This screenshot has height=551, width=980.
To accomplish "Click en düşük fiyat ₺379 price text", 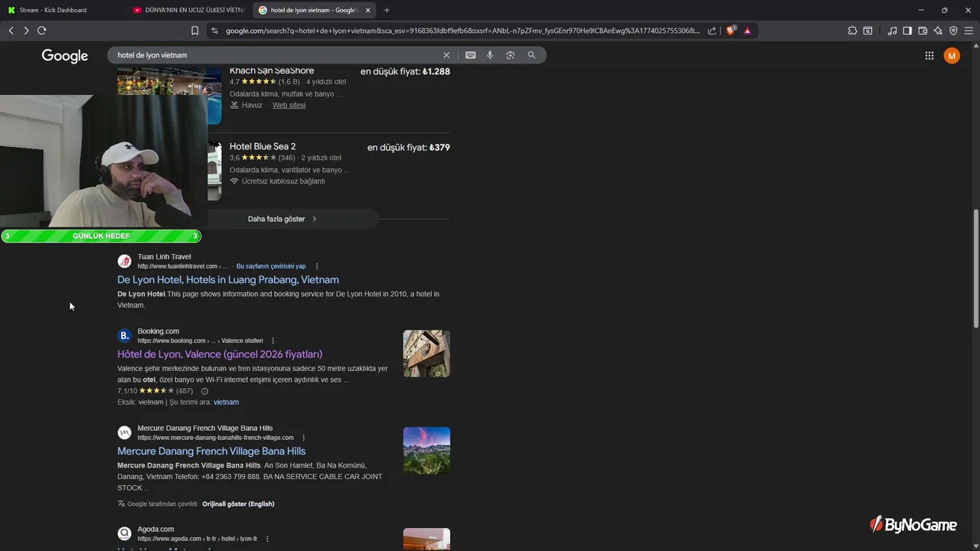I will (x=409, y=148).
